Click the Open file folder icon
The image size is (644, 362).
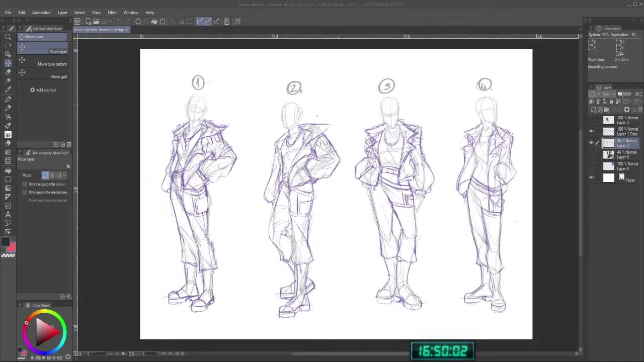96,21
